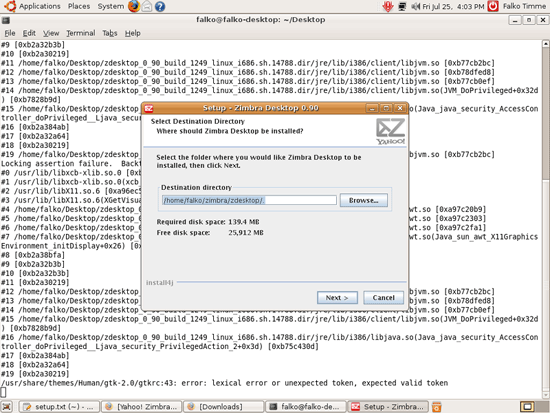Open the network monitor icon in tray
550x413 pixels.
402,6
